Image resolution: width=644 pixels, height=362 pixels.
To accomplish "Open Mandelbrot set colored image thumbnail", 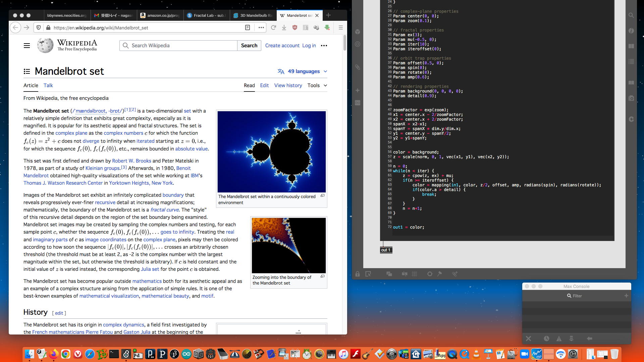I will [271, 152].
